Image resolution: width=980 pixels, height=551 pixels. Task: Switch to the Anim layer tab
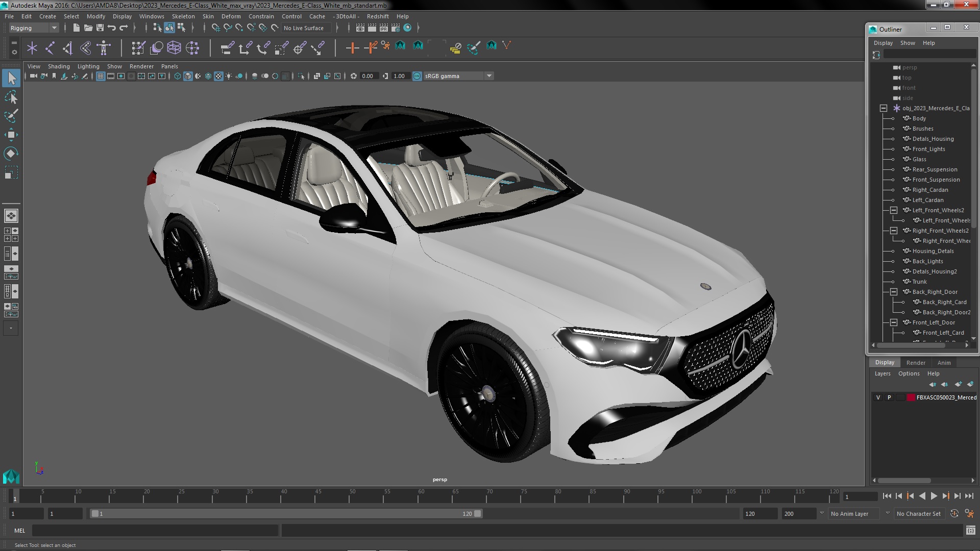(x=944, y=363)
